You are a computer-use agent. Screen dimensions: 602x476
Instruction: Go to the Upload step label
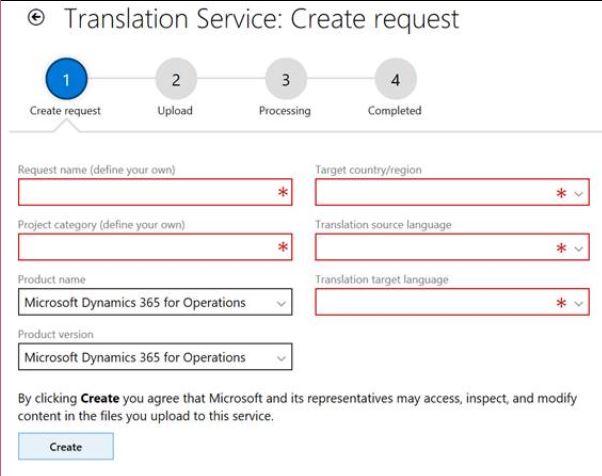[176, 111]
